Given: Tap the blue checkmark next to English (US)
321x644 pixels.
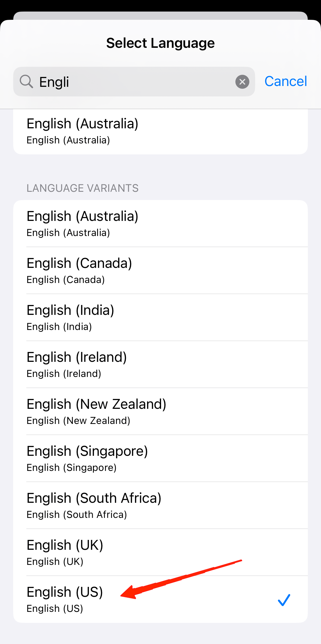Looking at the screenshot, I should 284,599.
